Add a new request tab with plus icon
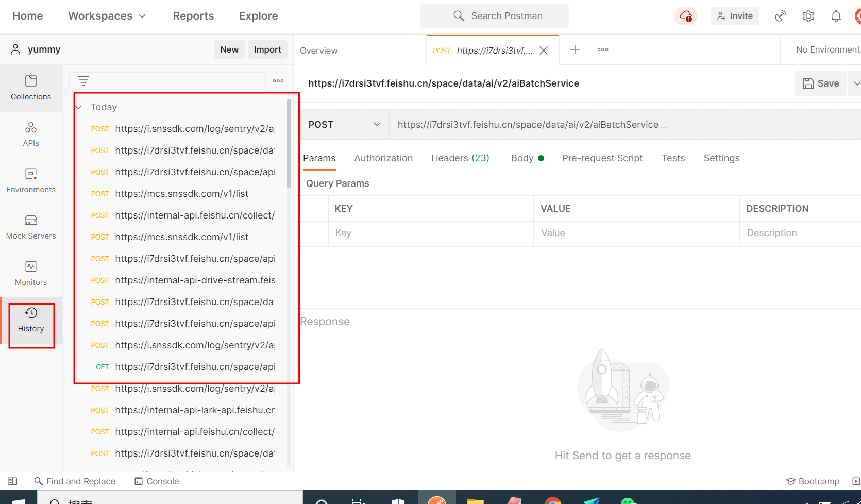Image resolution: width=861 pixels, height=504 pixels. tap(575, 49)
